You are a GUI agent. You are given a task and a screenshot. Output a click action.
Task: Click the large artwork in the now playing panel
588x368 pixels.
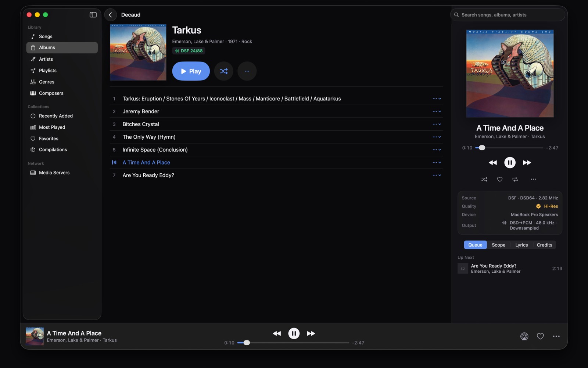[510, 74]
